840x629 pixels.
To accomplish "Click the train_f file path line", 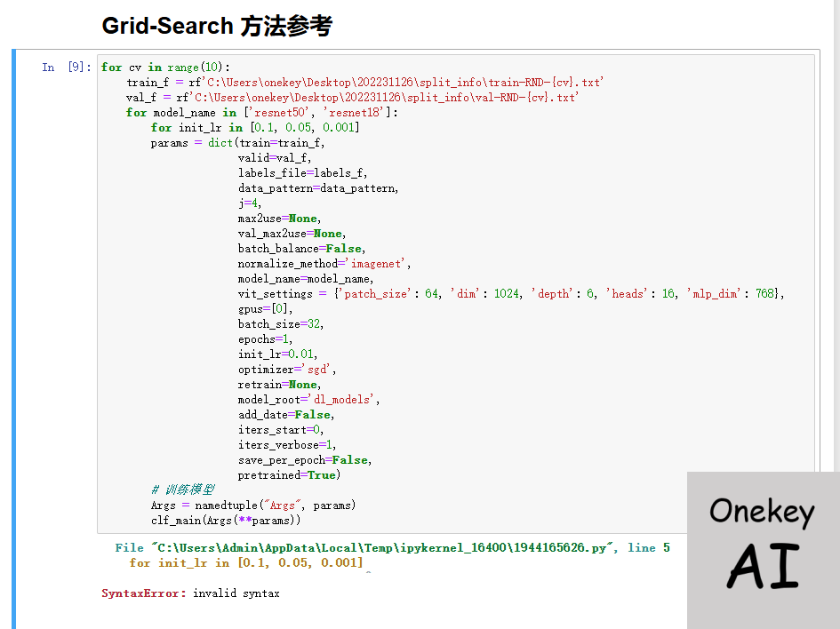I will pos(364,83).
